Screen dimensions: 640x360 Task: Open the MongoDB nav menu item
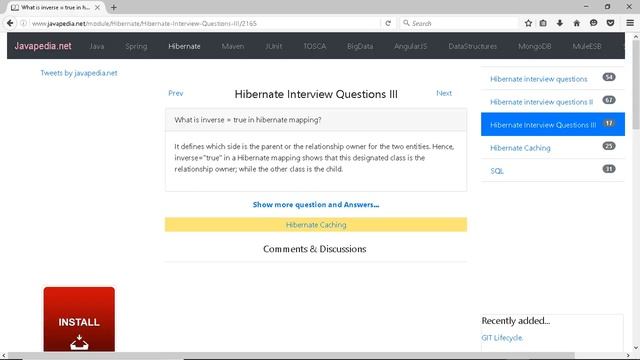535,46
